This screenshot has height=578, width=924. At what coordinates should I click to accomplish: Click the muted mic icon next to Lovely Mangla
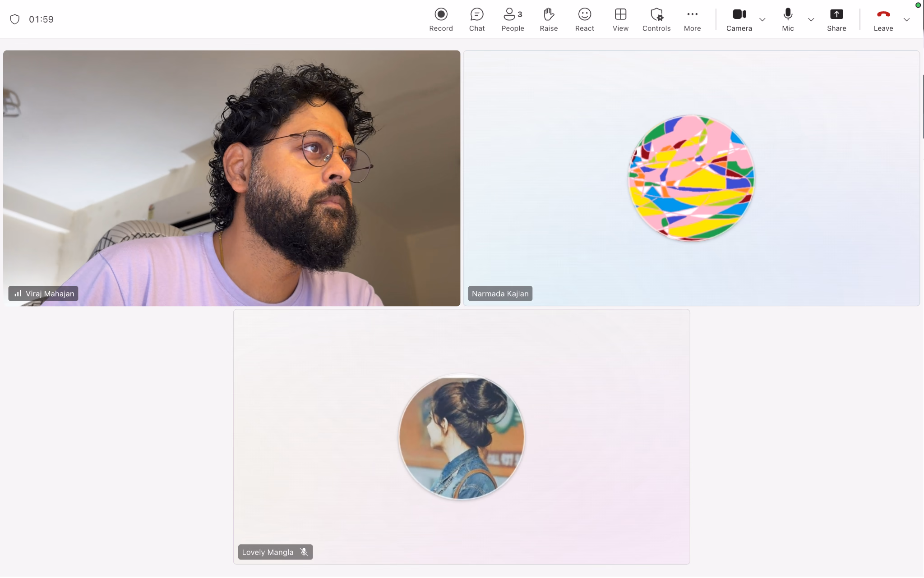[x=304, y=552]
